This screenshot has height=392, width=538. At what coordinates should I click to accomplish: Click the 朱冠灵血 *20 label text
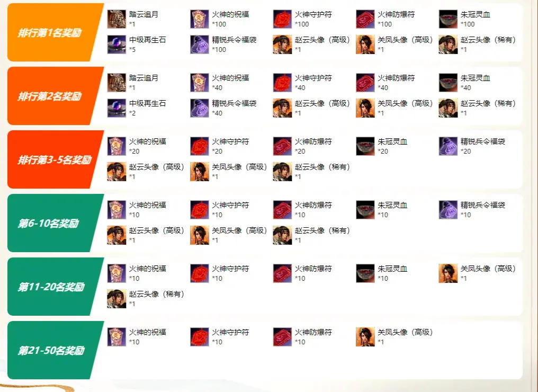[392, 146]
